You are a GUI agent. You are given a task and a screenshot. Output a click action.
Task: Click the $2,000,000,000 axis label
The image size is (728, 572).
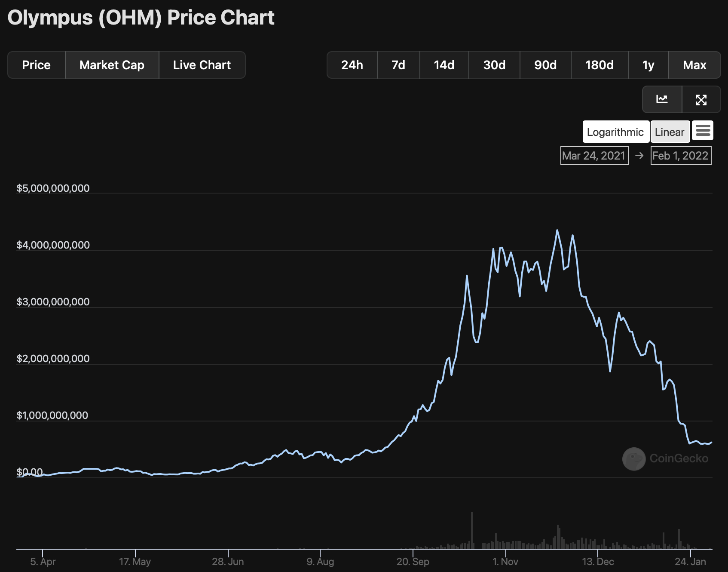point(53,359)
